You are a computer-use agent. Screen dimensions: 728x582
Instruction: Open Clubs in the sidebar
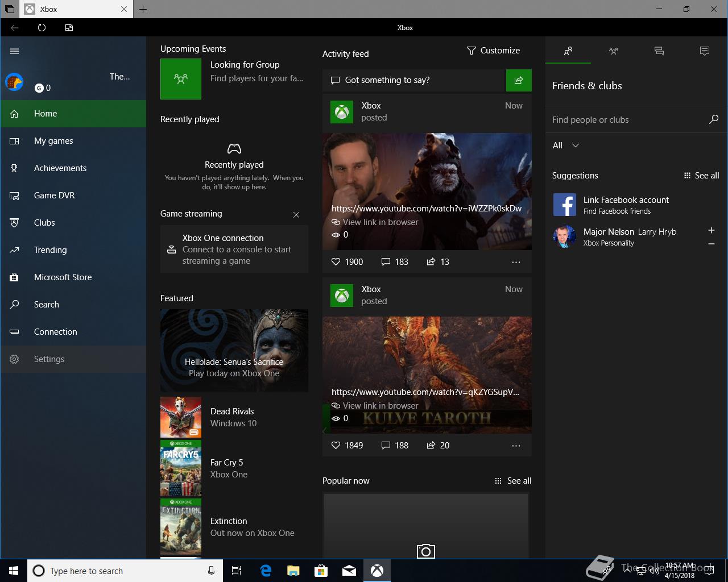(x=73, y=223)
